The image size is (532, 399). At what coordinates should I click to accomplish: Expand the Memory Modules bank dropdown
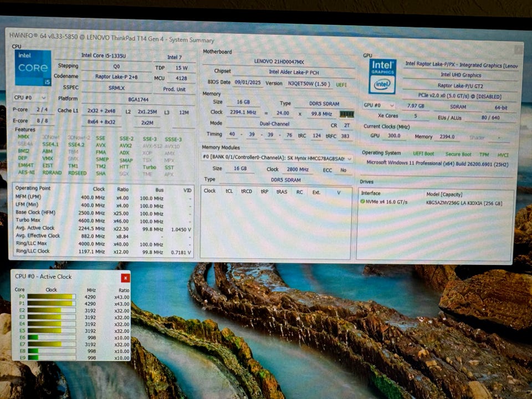pos(349,158)
